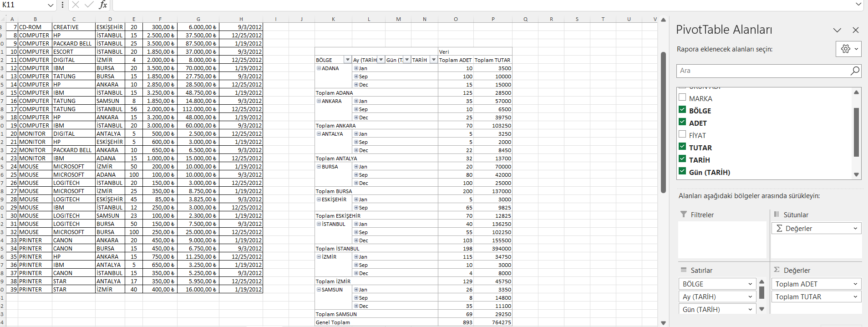
Task: Select column K header
Action: click(334, 19)
